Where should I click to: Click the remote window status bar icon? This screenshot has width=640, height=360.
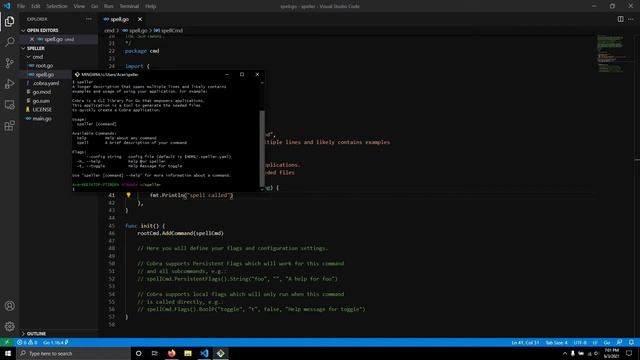[7, 342]
